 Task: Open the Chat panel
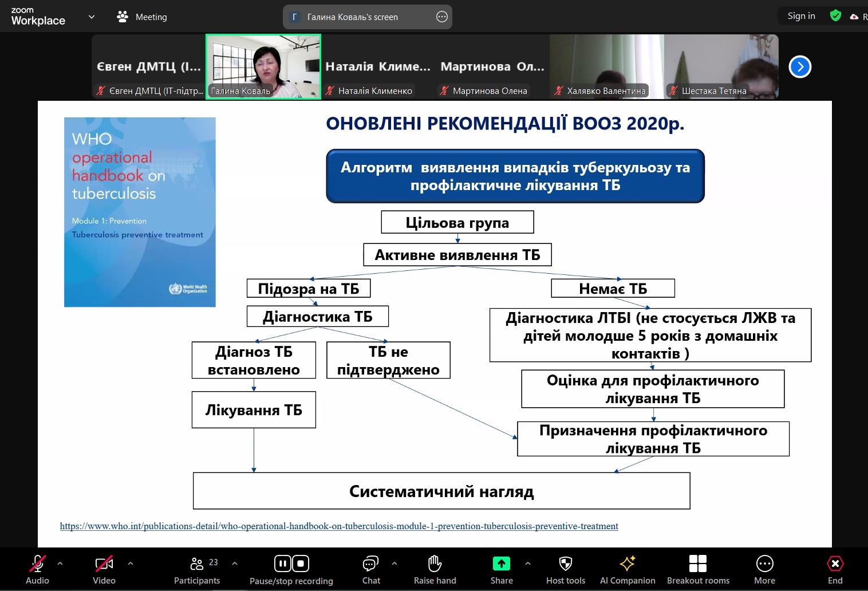click(x=371, y=569)
